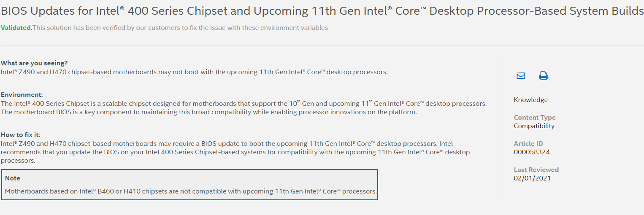The height and width of the screenshot is (215, 644).
Task: Click the BIOS Updates article title
Action: [322, 11]
